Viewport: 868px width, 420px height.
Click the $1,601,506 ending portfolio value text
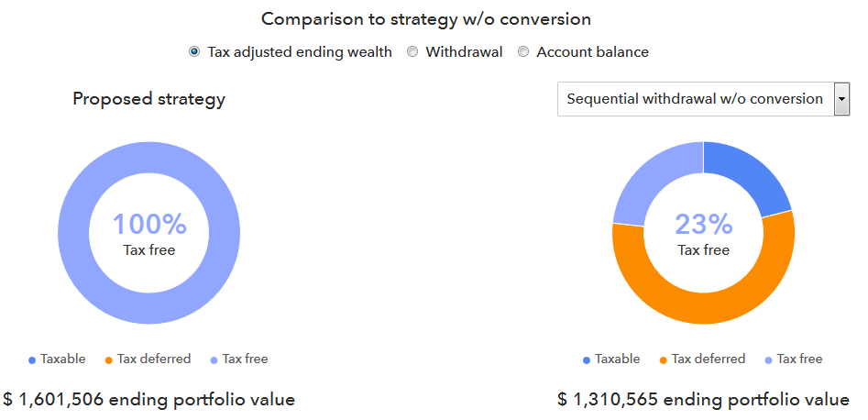click(148, 400)
